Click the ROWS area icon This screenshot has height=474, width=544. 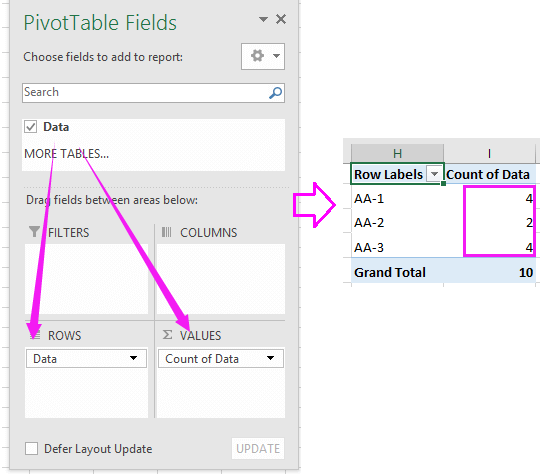click(35, 335)
